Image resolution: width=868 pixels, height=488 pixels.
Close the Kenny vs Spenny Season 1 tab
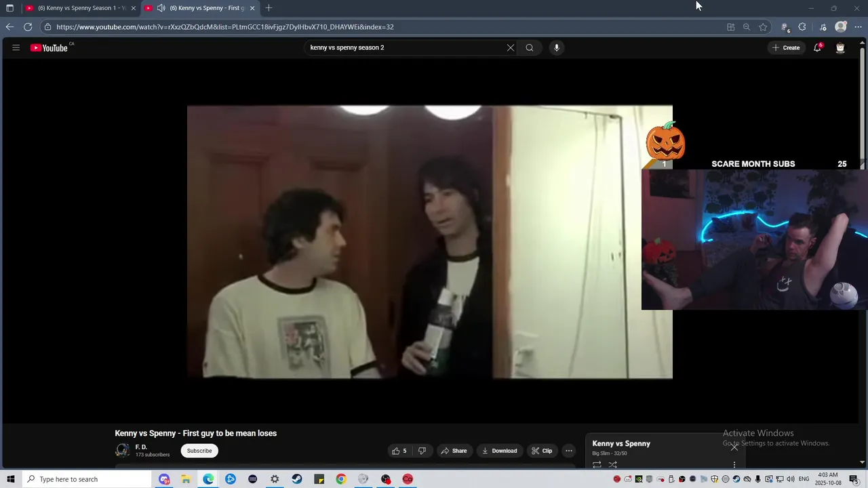[133, 8]
